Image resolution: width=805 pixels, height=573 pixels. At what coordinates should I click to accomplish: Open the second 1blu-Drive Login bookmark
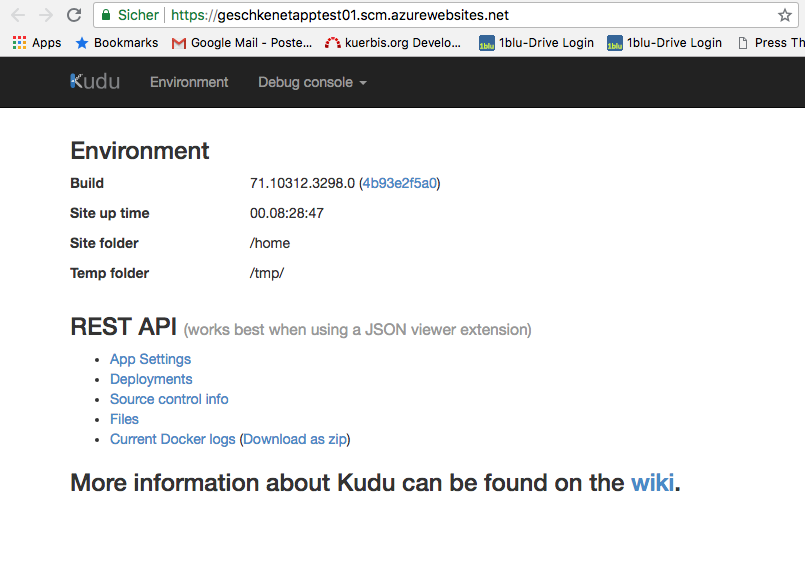pos(664,43)
